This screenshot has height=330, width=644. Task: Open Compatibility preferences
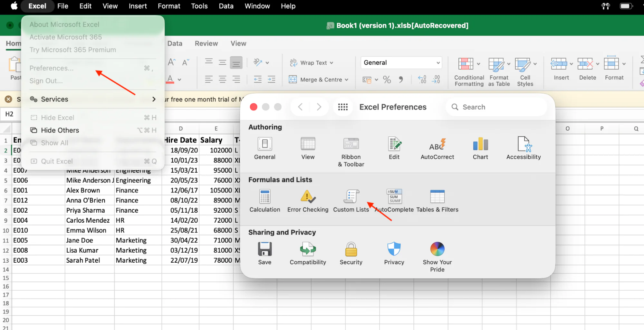(308, 253)
